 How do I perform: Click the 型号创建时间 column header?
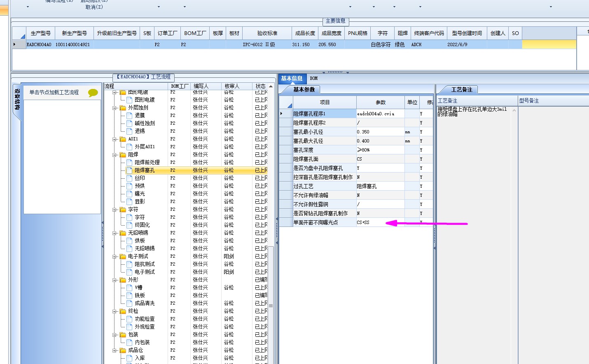[x=467, y=33]
